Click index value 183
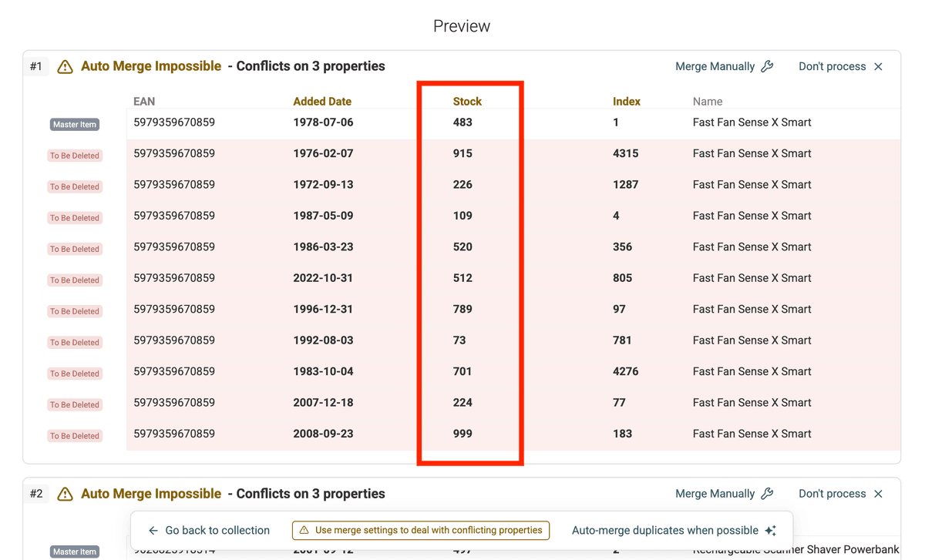Screen dimensions: 925x560 coord(622,434)
